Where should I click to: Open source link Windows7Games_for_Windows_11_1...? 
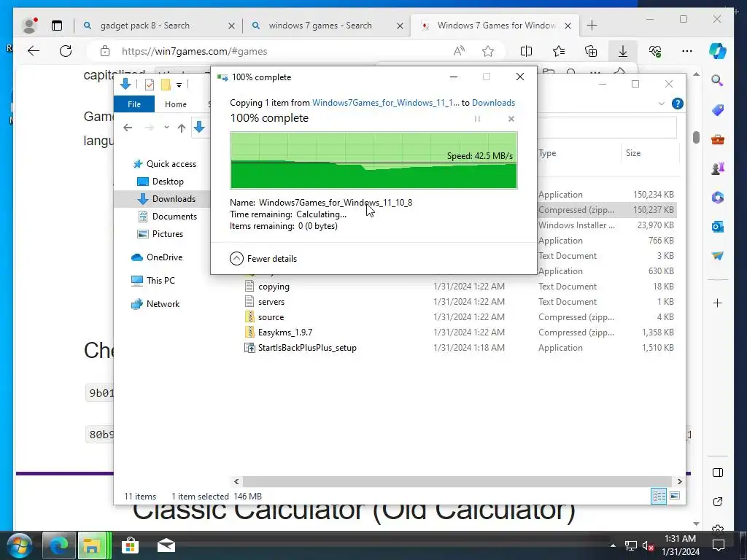click(x=386, y=102)
